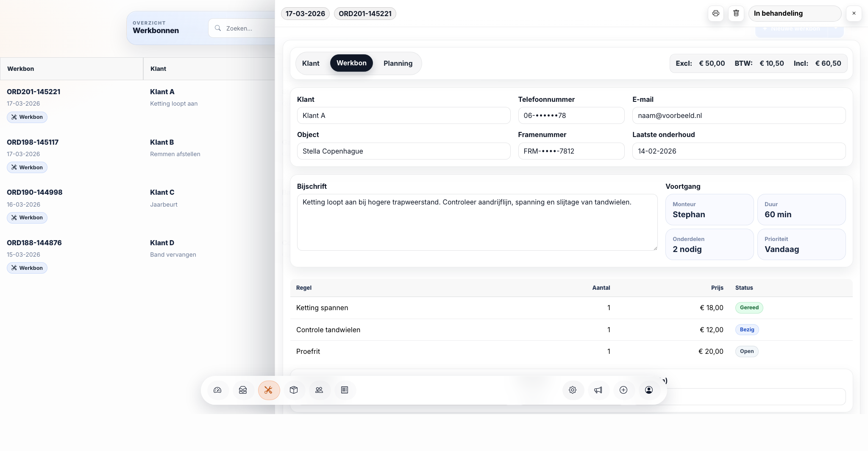Image resolution: width=868 pixels, height=451 pixels.
Task: Select work order ORD188-144876 in list
Action: click(x=34, y=243)
